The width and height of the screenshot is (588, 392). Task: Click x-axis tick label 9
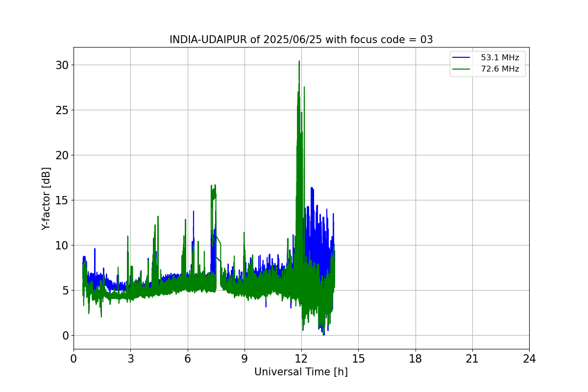245,359
